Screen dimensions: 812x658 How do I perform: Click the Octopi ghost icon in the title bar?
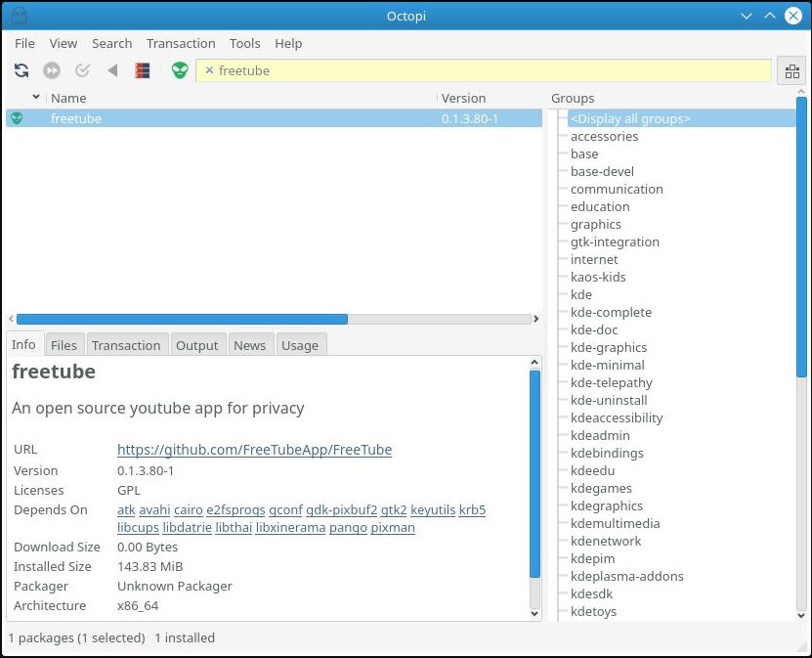point(20,16)
